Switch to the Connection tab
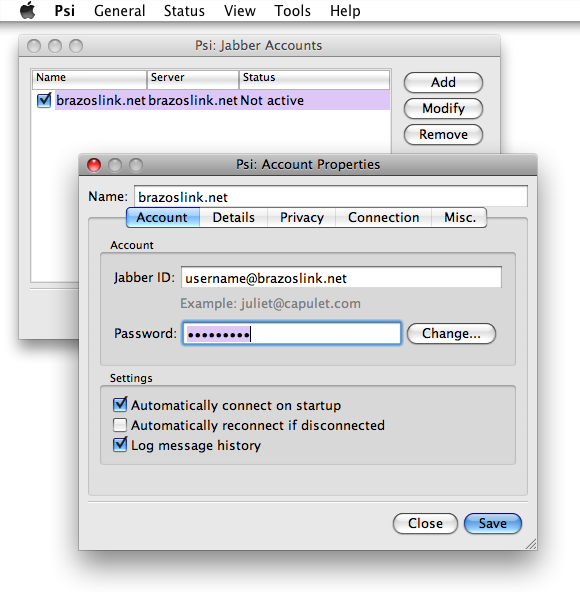 (x=383, y=217)
